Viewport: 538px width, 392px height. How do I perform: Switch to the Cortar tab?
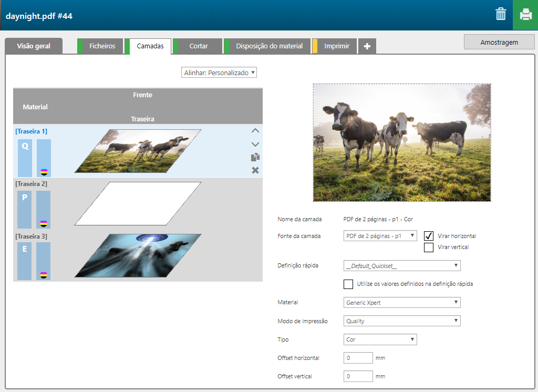(x=199, y=46)
